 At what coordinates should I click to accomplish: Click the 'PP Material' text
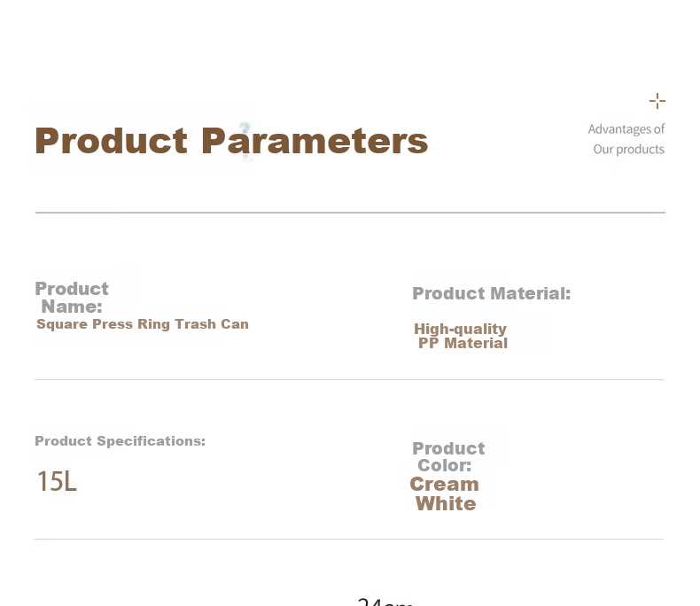click(463, 343)
